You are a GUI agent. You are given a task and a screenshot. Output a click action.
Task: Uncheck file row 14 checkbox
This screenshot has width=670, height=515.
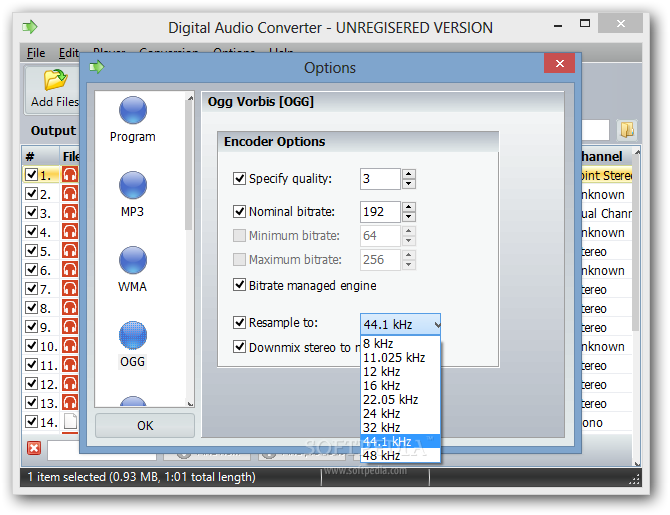tap(31, 421)
